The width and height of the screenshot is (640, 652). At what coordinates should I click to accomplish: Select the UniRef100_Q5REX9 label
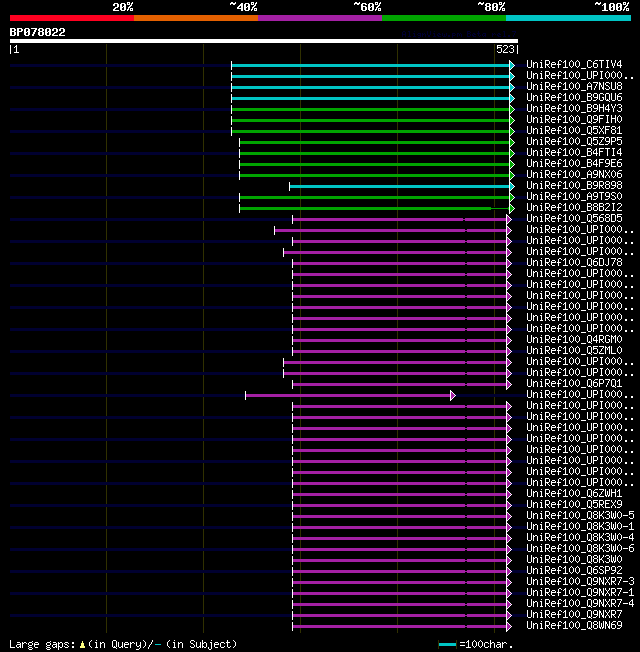(x=574, y=504)
